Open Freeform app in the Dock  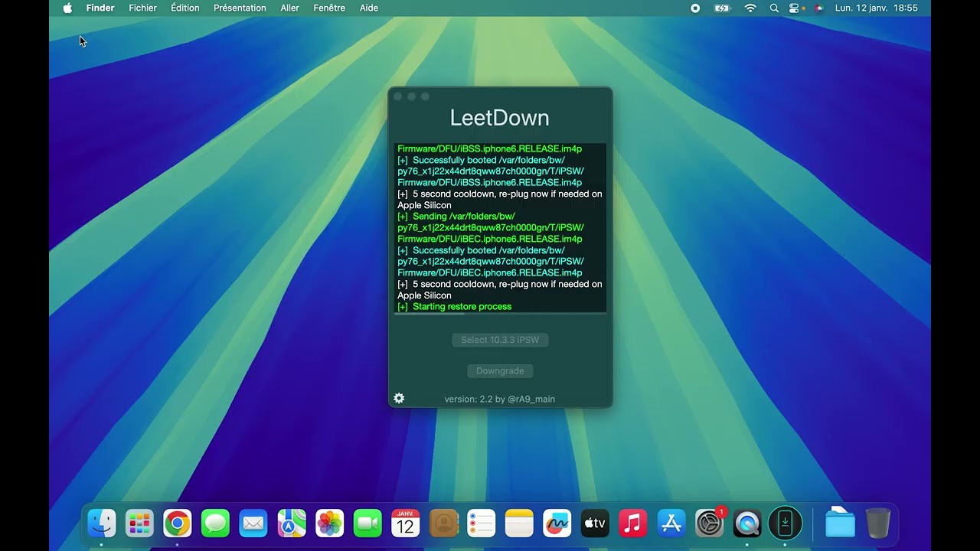pos(557,523)
